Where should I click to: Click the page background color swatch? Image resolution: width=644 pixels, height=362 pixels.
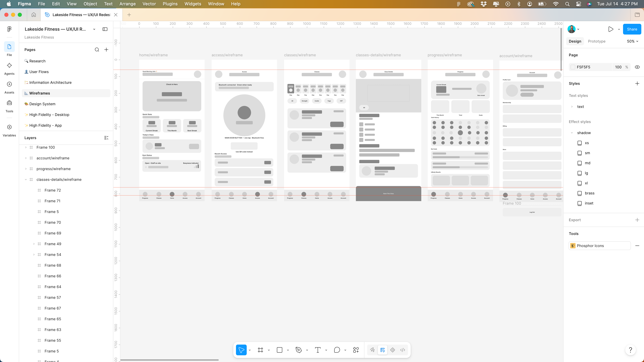click(x=573, y=67)
